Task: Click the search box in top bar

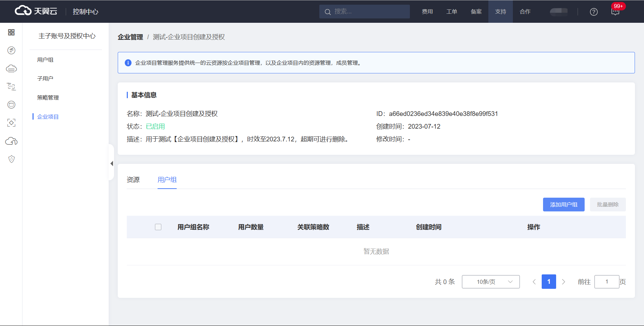Action: (365, 12)
